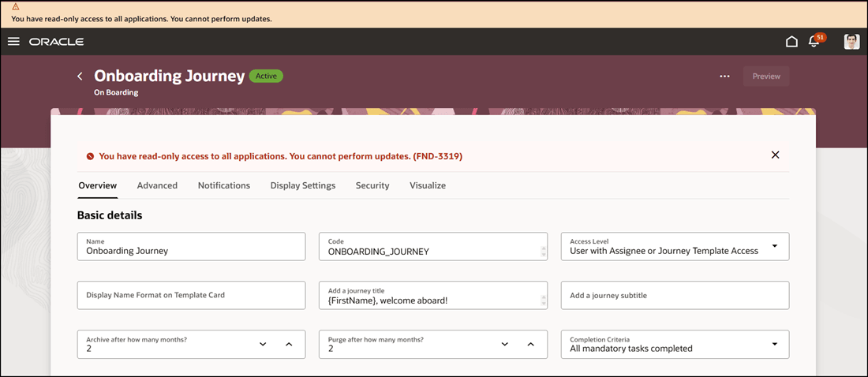868x377 pixels.
Task: Open the Completion Criteria dropdown
Action: coord(774,344)
